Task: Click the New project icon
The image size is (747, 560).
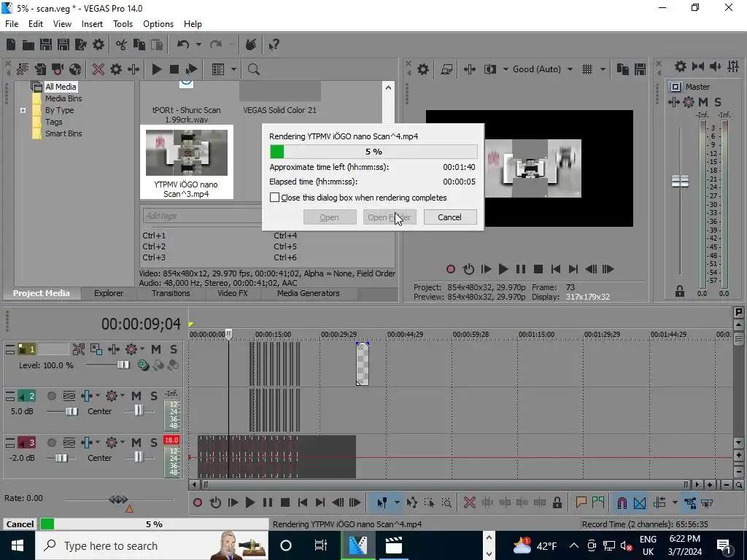Action: pos(11,44)
